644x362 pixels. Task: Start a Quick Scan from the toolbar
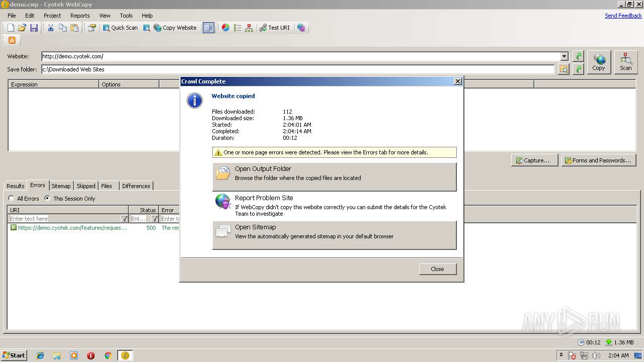coord(120,28)
